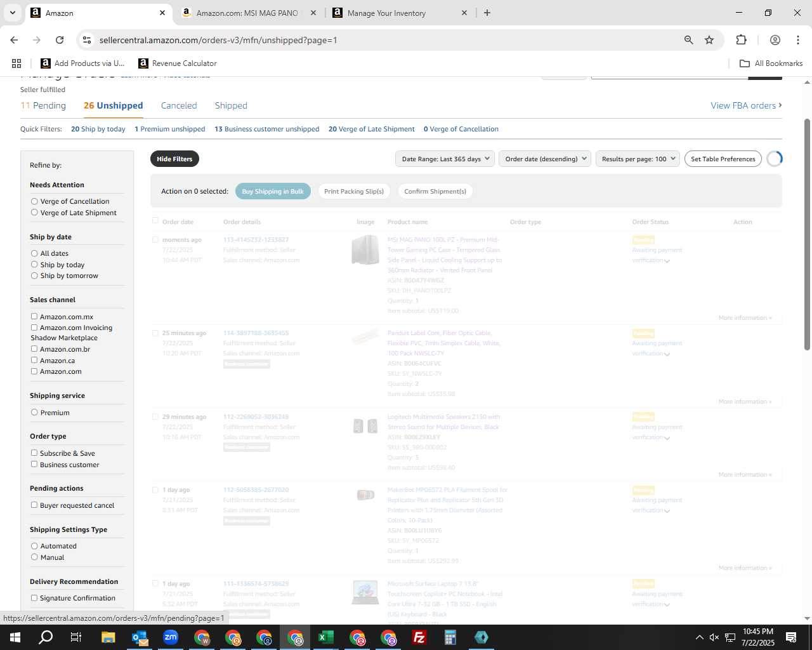Select Premium shipping service radio

[34, 412]
